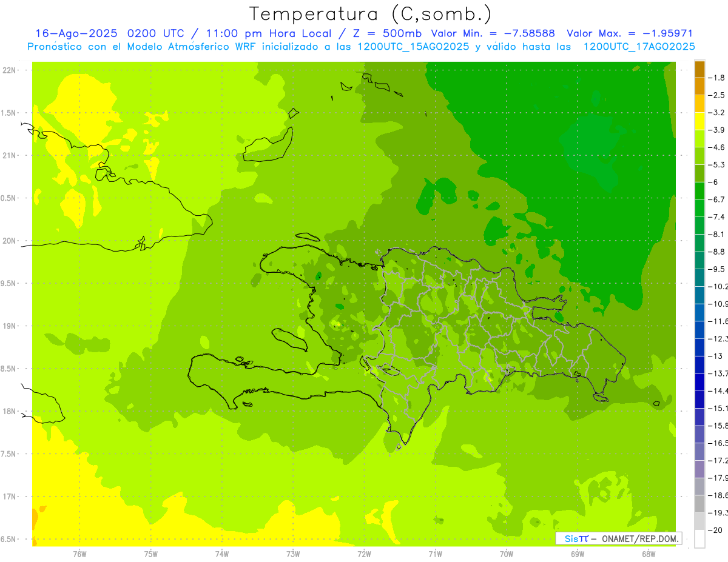The height and width of the screenshot is (562, 728).
Task: Select the green swatch between -6.7 and -7.4
Action: coord(699,208)
